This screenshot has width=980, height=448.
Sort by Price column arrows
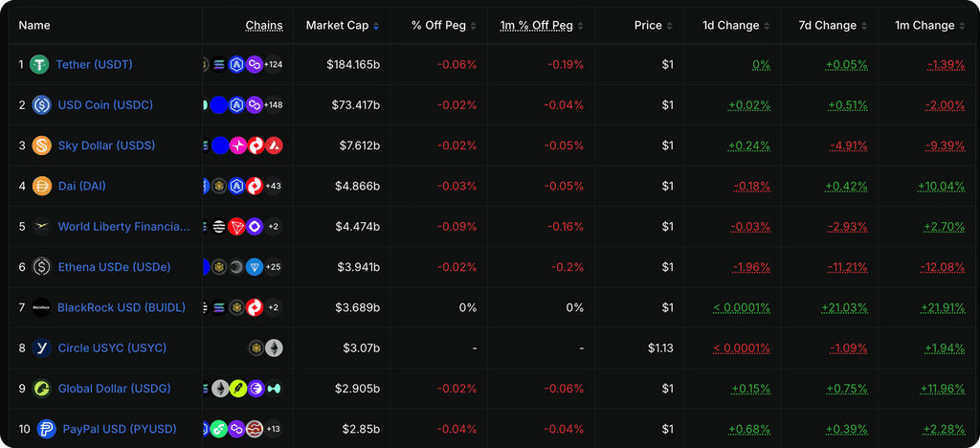(x=670, y=26)
